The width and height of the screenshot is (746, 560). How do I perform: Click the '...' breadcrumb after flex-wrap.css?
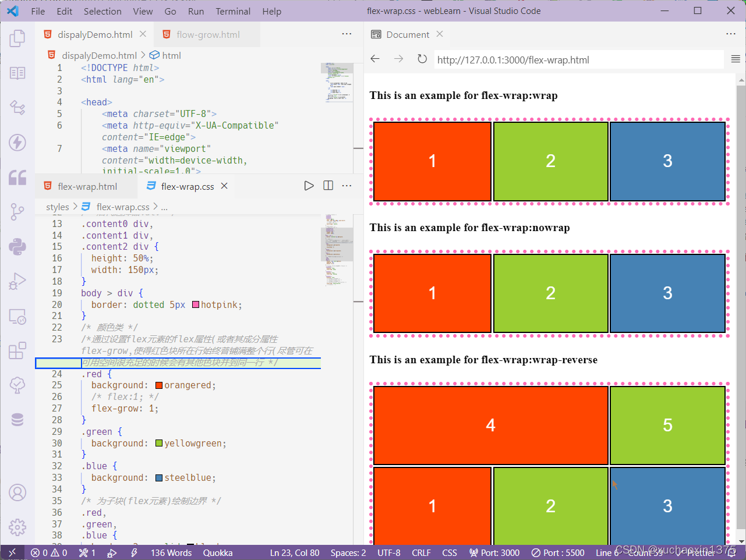coord(164,207)
